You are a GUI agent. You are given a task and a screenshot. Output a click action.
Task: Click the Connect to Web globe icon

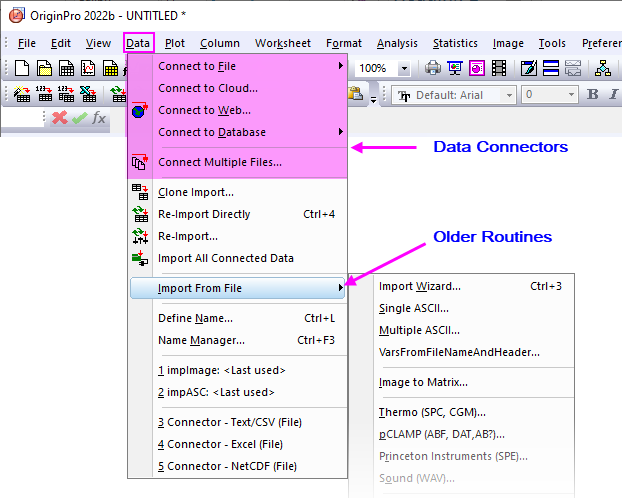coord(139,111)
